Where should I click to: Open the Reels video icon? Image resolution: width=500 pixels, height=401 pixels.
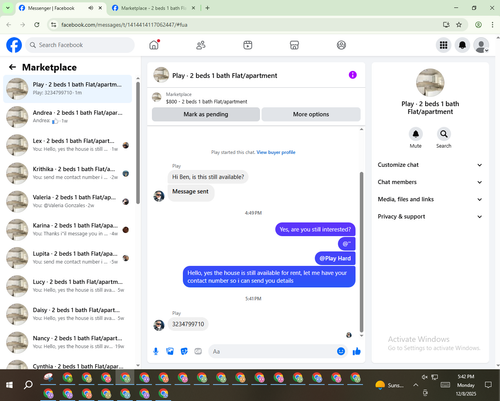(x=248, y=45)
